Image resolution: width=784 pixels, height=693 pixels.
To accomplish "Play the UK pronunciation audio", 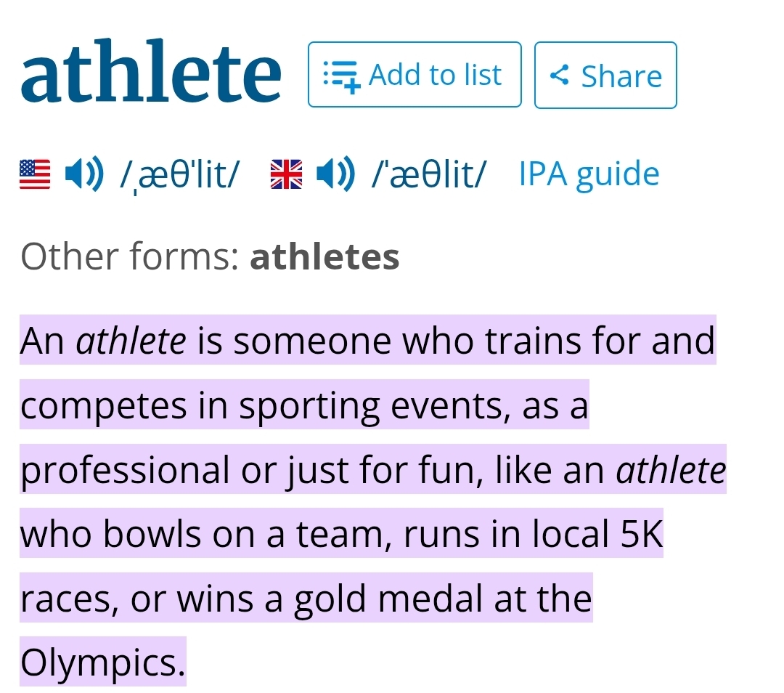I will pos(337,174).
